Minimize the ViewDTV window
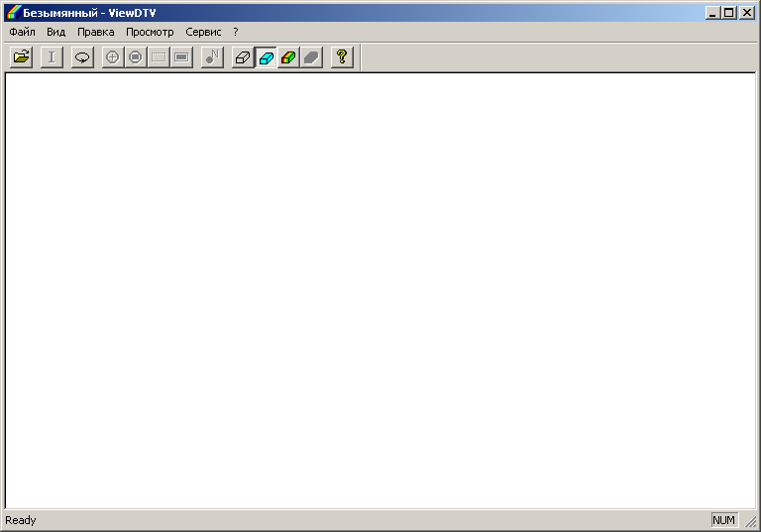This screenshot has width=761, height=532. coord(712,13)
